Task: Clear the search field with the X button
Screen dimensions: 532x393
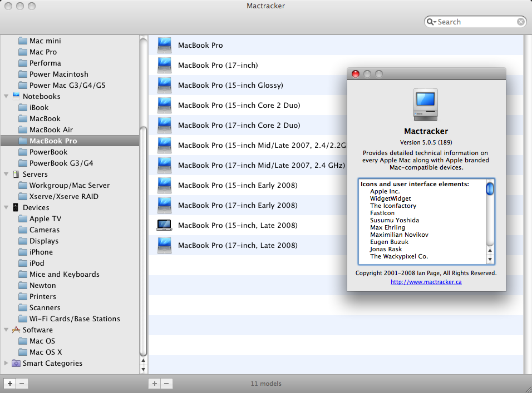Action: [x=521, y=22]
